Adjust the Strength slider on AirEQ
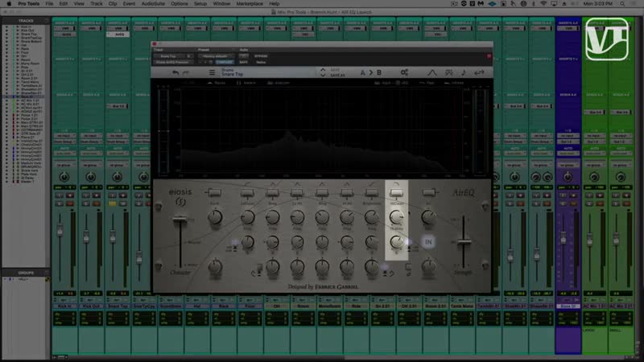 click(x=464, y=242)
